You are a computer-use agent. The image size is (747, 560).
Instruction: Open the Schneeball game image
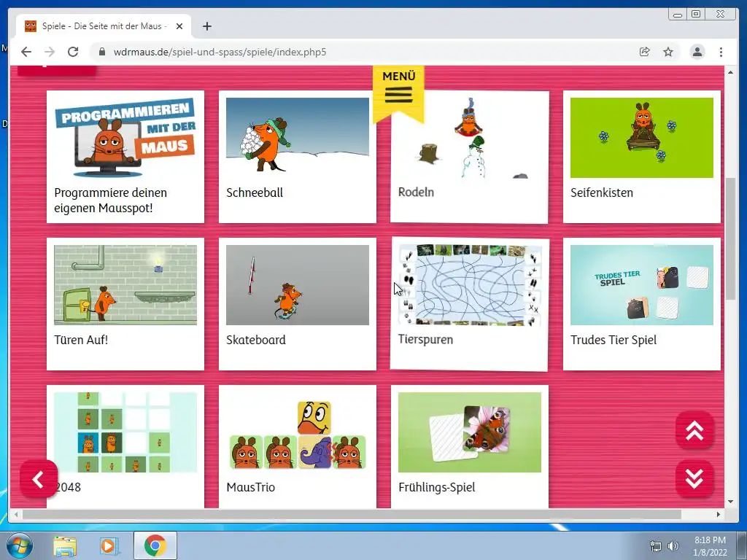pos(298,138)
